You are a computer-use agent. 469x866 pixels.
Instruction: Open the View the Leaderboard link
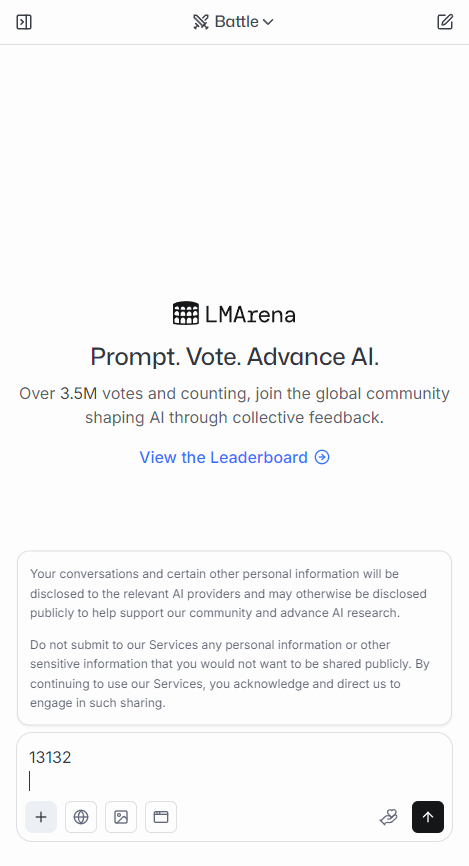(x=234, y=457)
